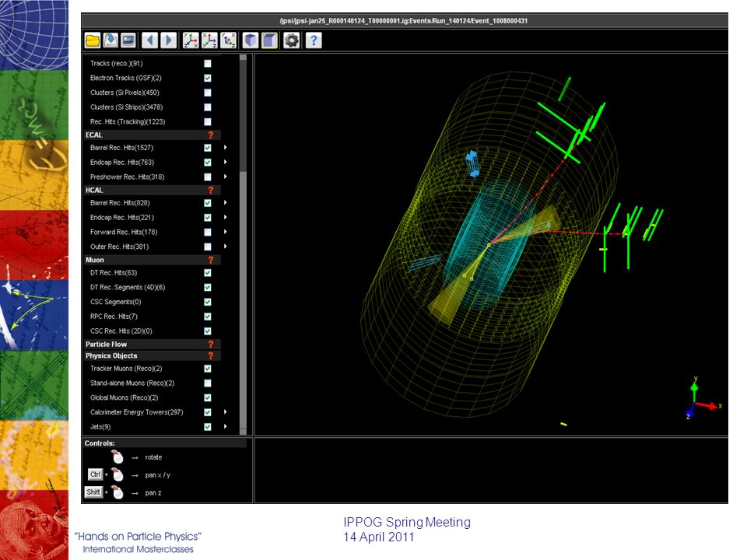Click the Particle Flow red question mark
This screenshot has height=560, width=747.
tap(211, 345)
